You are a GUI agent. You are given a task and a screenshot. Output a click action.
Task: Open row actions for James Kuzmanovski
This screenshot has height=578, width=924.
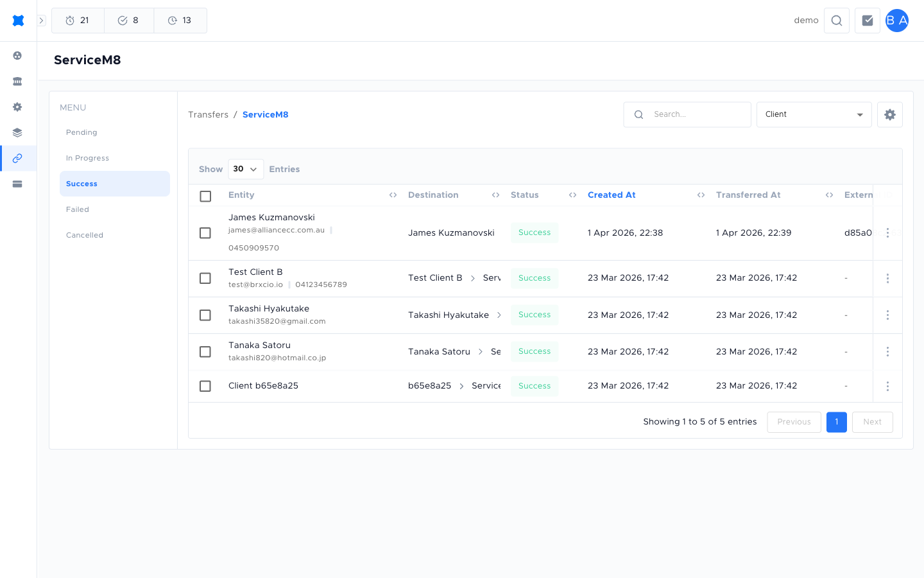pyautogui.click(x=887, y=232)
